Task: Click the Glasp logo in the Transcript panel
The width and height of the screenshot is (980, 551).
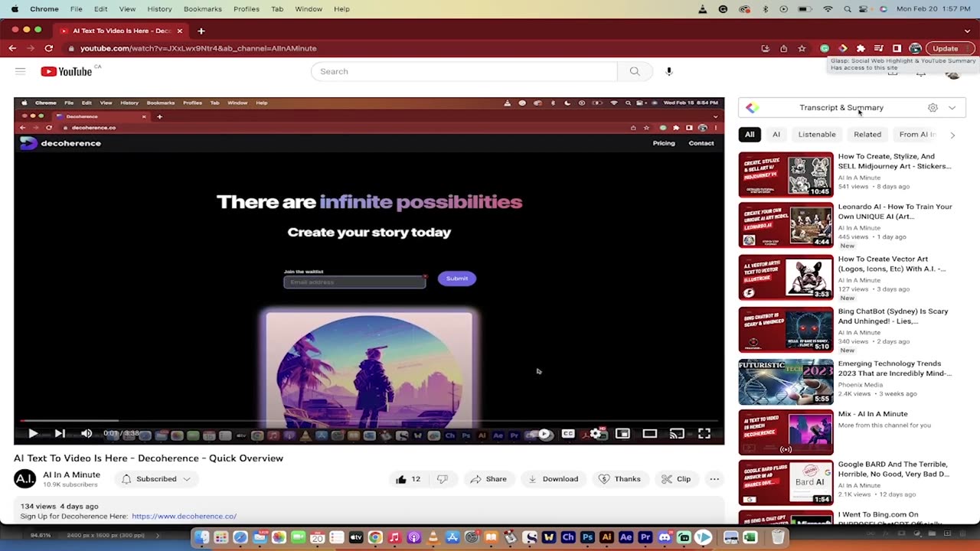Action: point(753,108)
